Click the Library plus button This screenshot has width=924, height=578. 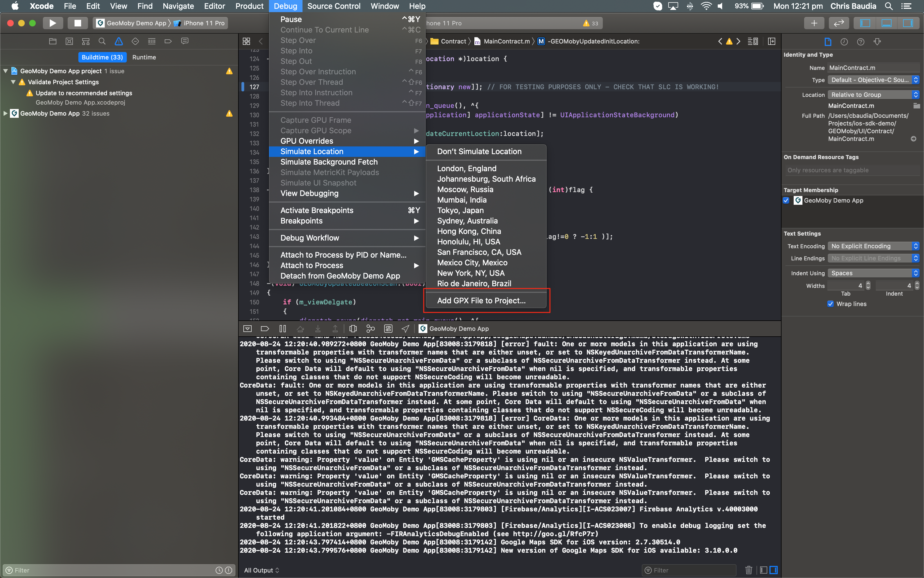814,23
